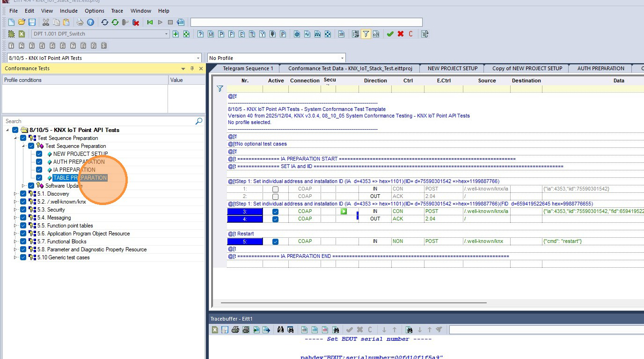Toggle the 5.1. Discovery checkbox

[23, 194]
